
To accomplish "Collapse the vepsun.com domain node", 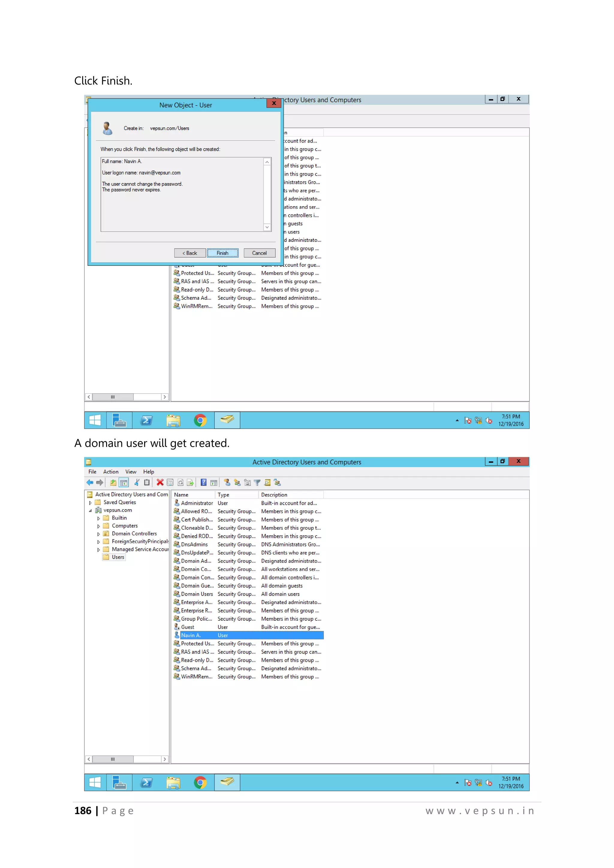I will [90, 511].
